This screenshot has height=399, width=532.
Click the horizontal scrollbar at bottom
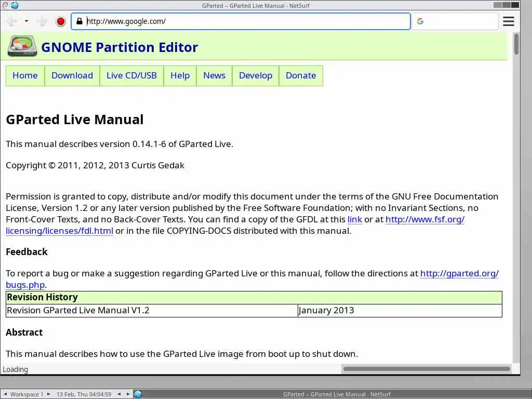pyautogui.click(x=427, y=369)
